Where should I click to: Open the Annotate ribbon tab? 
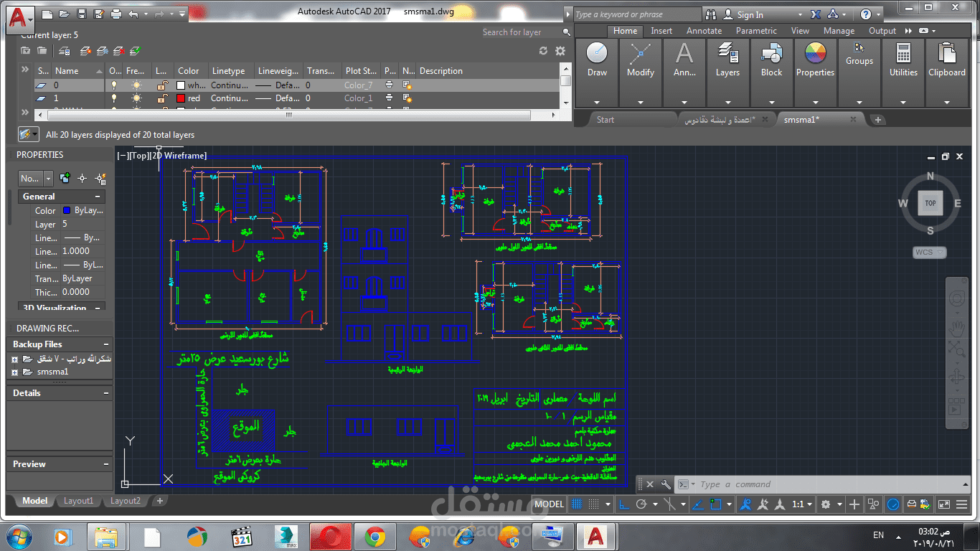tap(705, 31)
